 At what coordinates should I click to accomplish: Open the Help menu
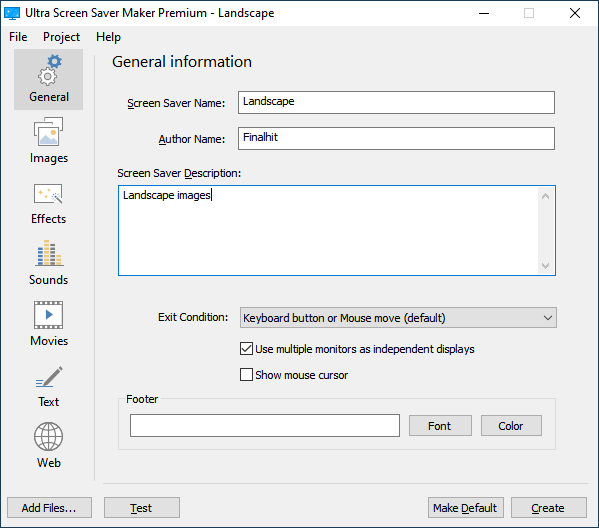pos(108,37)
